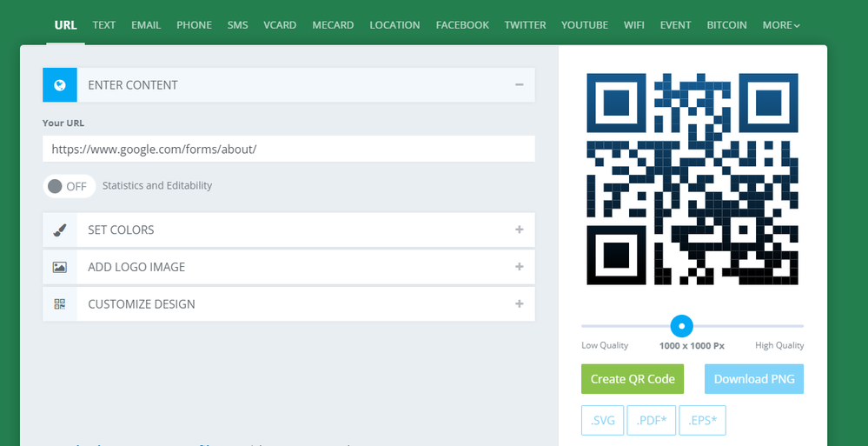This screenshot has height=446, width=868.
Task: Click the quality slider handle
Action: (x=682, y=326)
